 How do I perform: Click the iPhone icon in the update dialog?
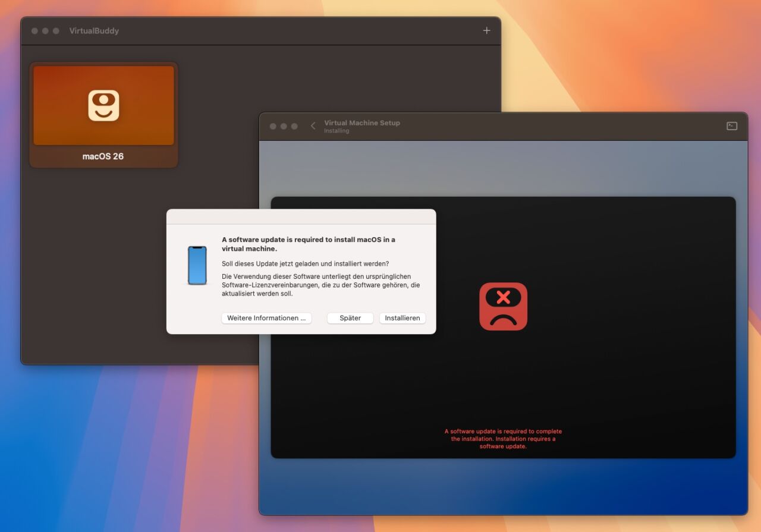pyautogui.click(x=197, y=266)
